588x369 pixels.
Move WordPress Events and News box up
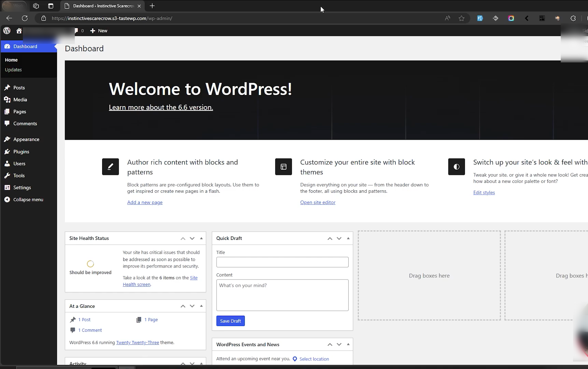tap(330, 345)
